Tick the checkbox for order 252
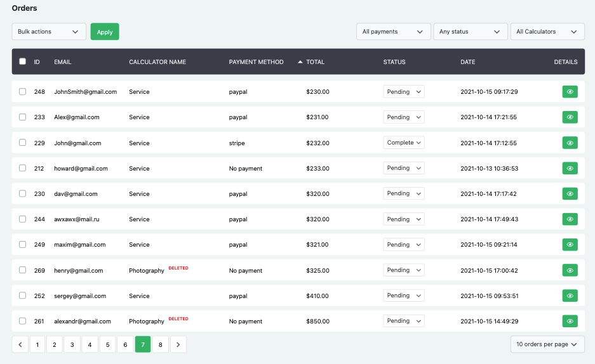 pyautogui.click(x=23, y=296)
